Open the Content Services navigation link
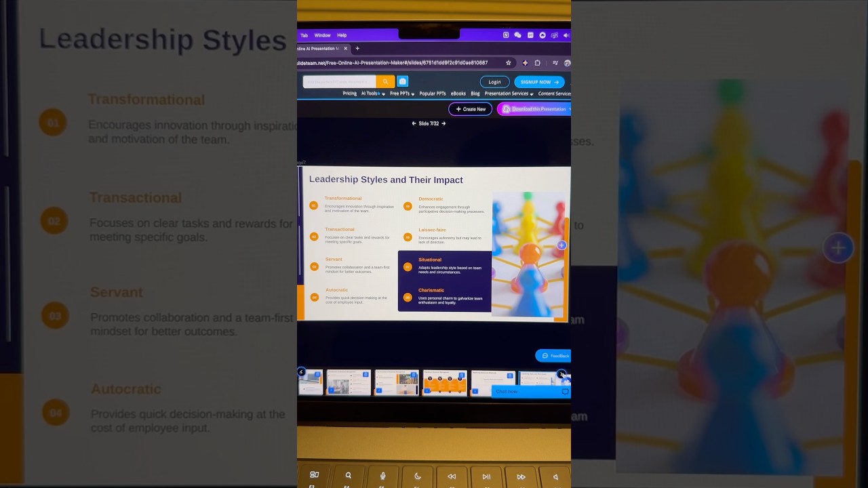Viewport: 868px width, 488px height. pyautogui.click(x=555, y=94)
